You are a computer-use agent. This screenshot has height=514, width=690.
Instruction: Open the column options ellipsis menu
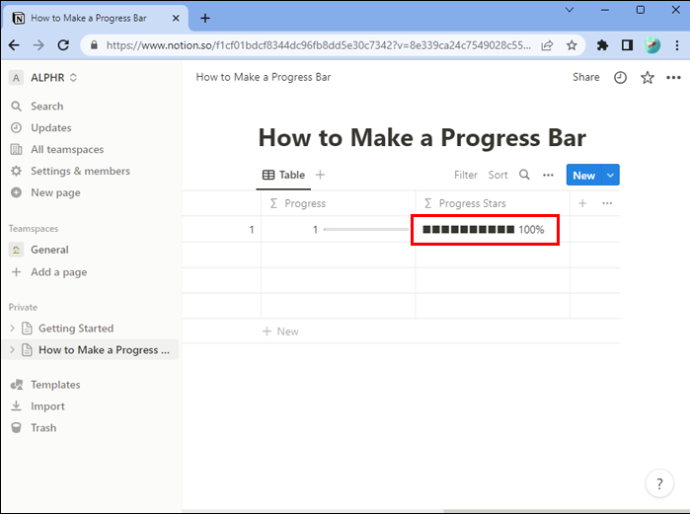(607, 203)
